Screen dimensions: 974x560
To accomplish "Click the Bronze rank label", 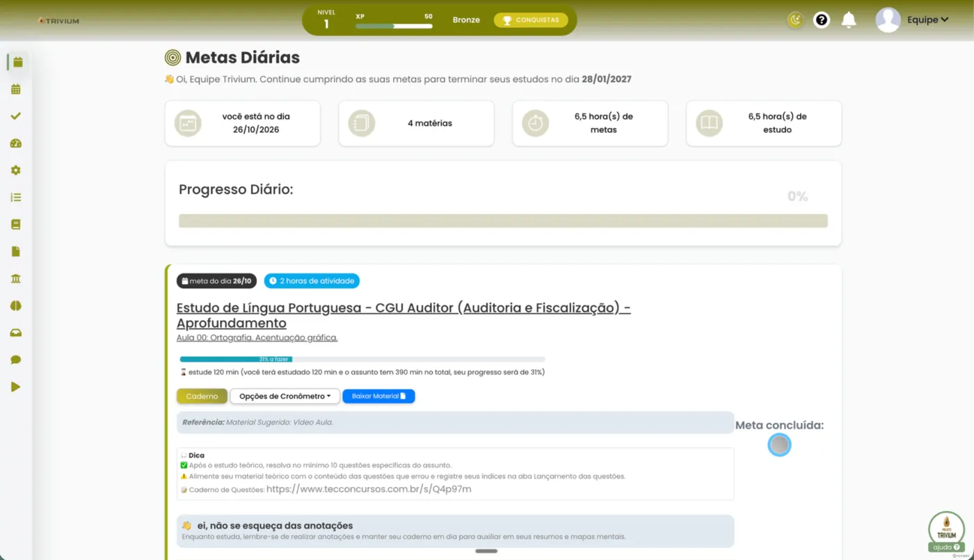I will coord(466,20).
